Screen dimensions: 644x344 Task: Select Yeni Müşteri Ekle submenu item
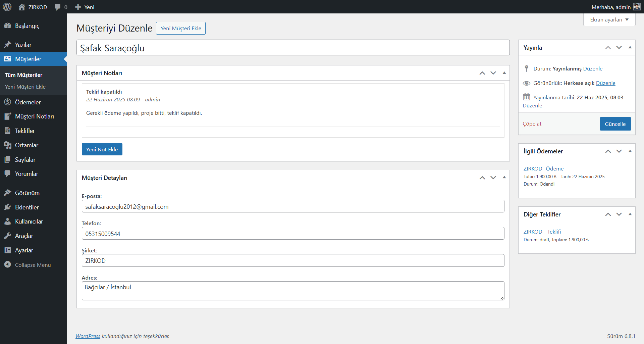(25, 87)
